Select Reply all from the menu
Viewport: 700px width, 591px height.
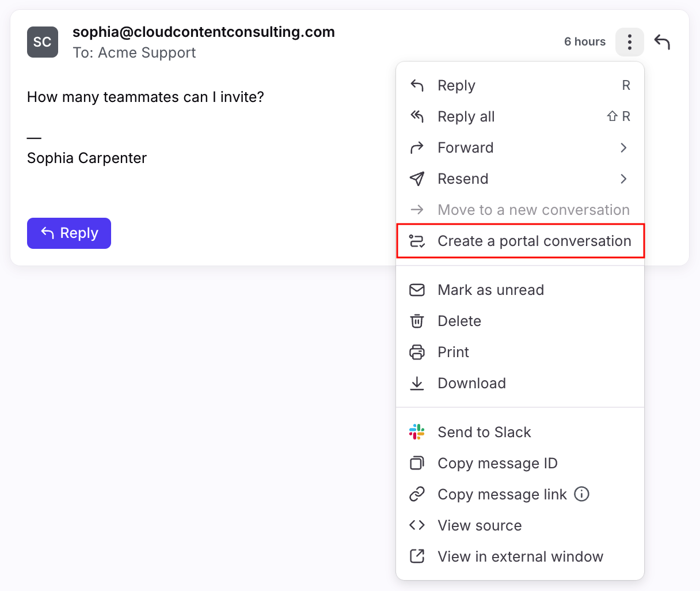pos(466,117)
